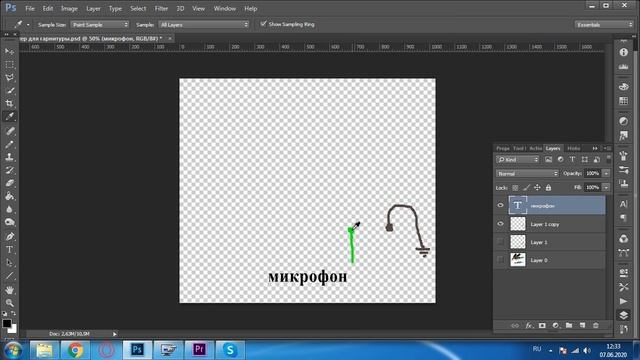Open the Layers panel icon in dock
Viewport: 640px width, 360px height.
(x=623, y=315)
